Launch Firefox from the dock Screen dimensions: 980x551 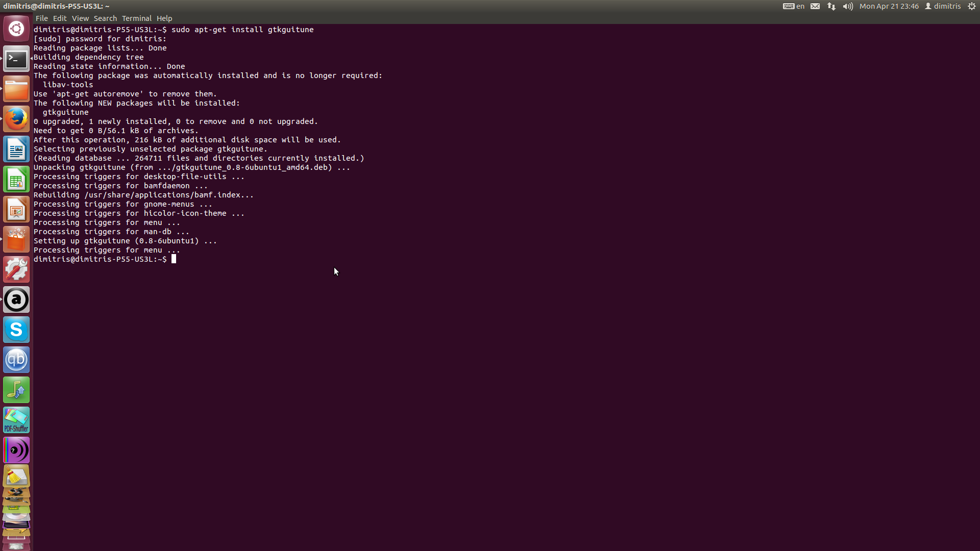(16, 119)
